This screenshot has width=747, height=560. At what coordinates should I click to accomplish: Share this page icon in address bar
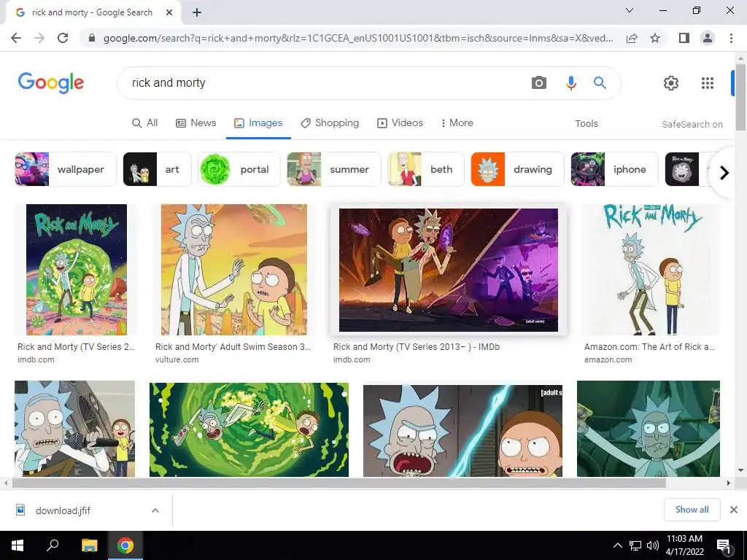coord(632,38)
